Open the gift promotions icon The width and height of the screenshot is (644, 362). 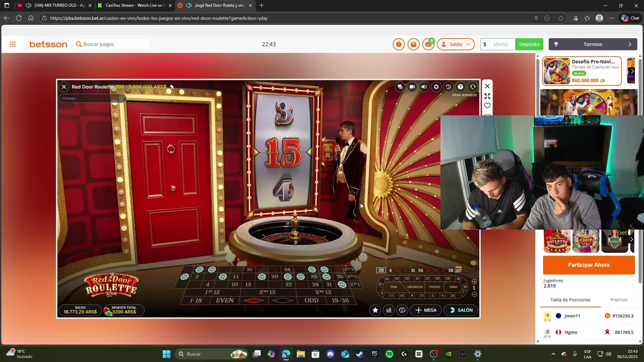414,44
